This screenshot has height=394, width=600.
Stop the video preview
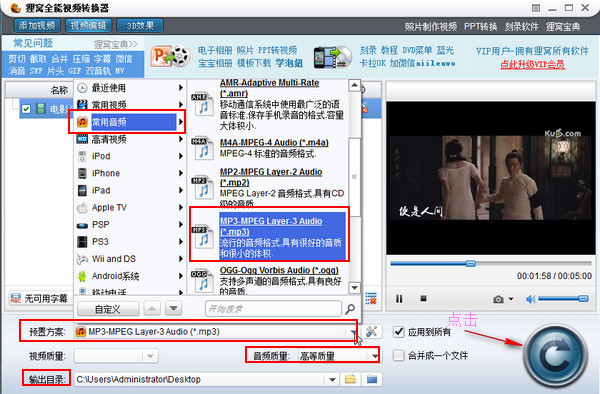click(x=423, y=298)
